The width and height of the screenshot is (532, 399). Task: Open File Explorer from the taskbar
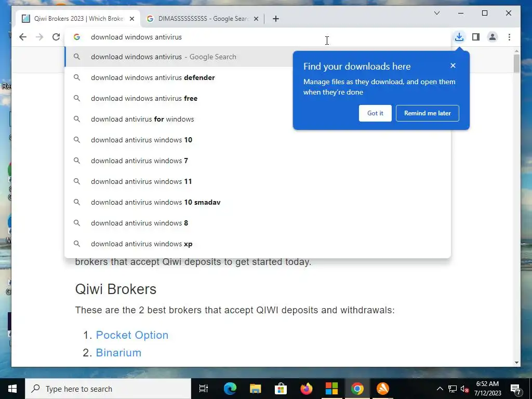click(x=255, y=389)
